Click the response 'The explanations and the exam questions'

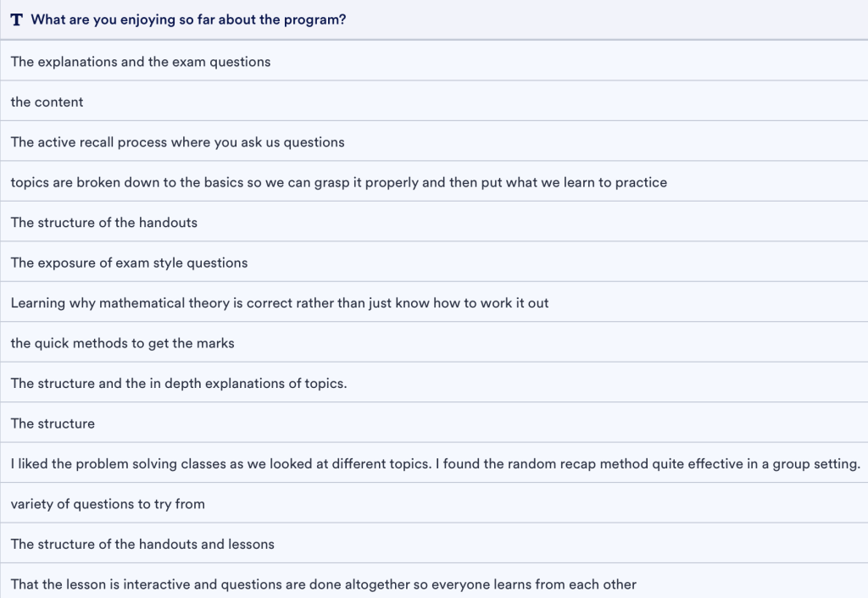point(141,61)
